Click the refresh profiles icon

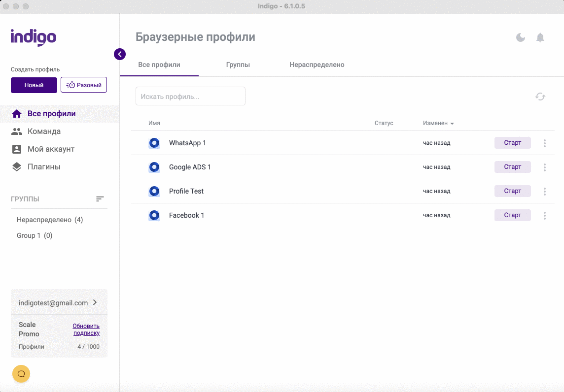[x=540, y=97]
